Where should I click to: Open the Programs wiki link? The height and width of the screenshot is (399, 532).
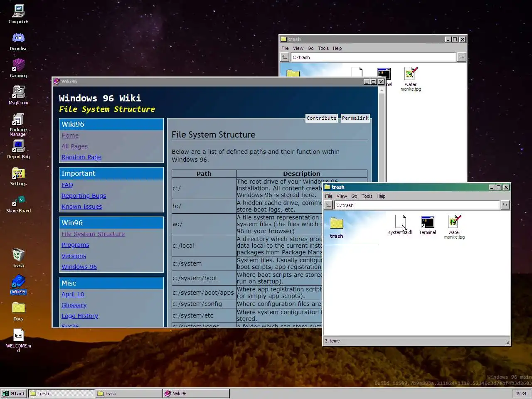click(x=75, y=245)
